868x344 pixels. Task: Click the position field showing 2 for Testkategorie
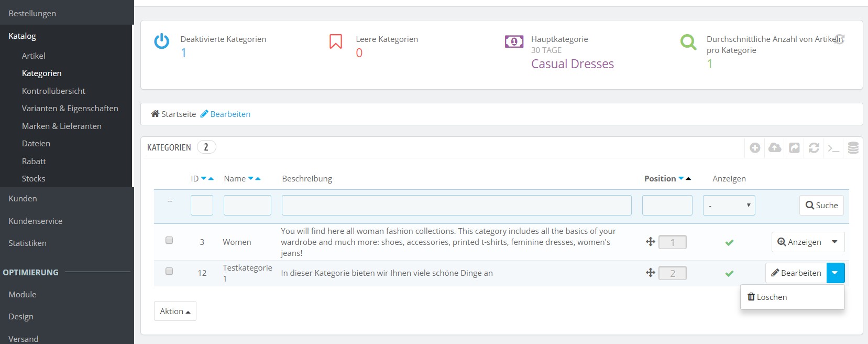[x=673, y=273]
